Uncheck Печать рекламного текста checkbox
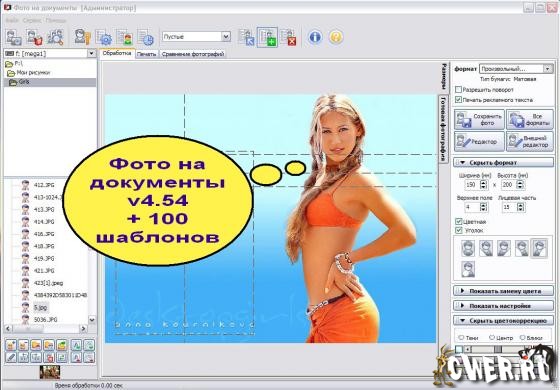 click(459, 100)
